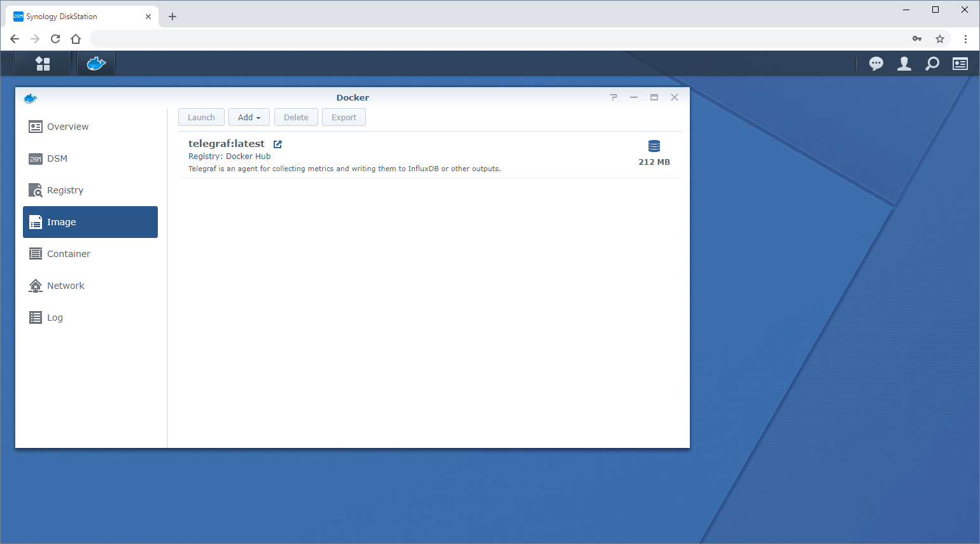Select the Synology DiskStation browser tab
The width and height of the screenshot is (980, 544).
point(82,17)
